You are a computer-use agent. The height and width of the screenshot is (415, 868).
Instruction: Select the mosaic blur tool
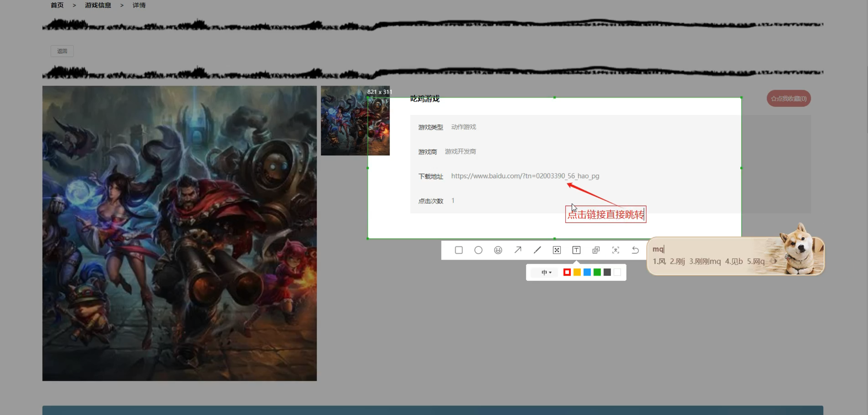[x=556, y=250]
